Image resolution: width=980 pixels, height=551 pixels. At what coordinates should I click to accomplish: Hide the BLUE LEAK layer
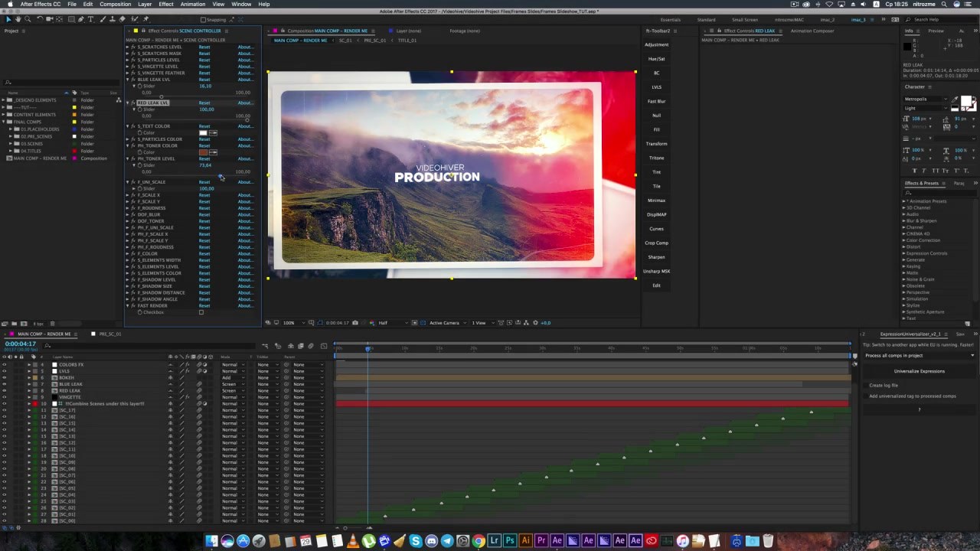(4, 384)
